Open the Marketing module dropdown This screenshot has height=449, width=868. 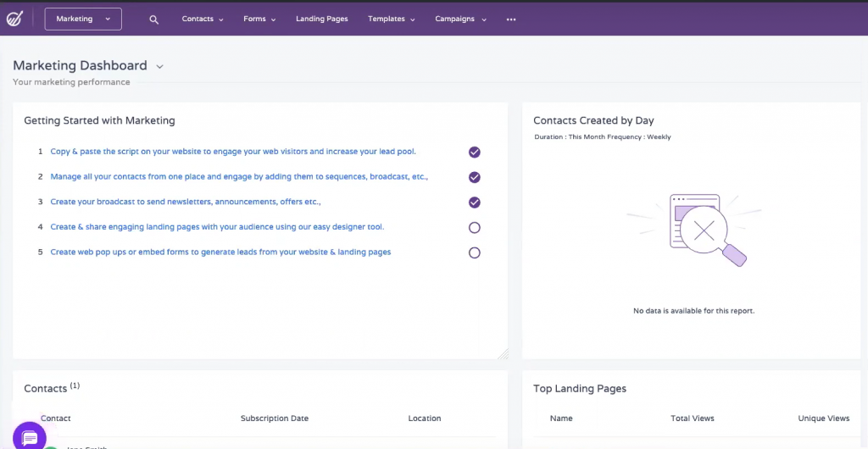[x=83, y=19]
